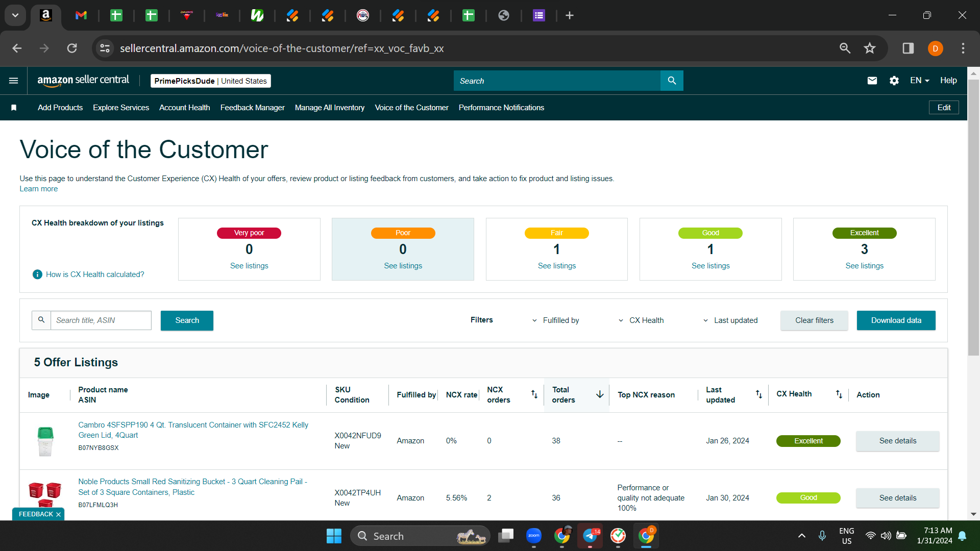The width and height of the screenshot is (980, 551).
Task: Open the messages envelope icon
Action: [872, 81]
